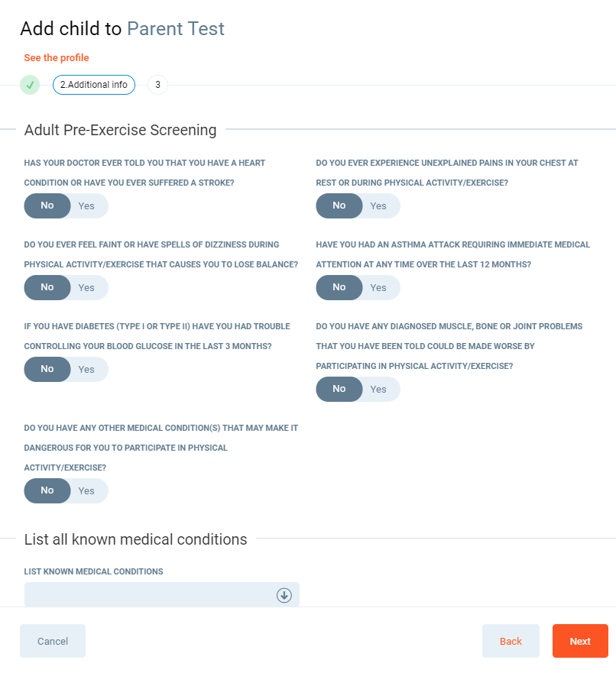Go to step 2 Additional info
The width and height of the screenshot is (616, 673).
click(x=94, y=85)
